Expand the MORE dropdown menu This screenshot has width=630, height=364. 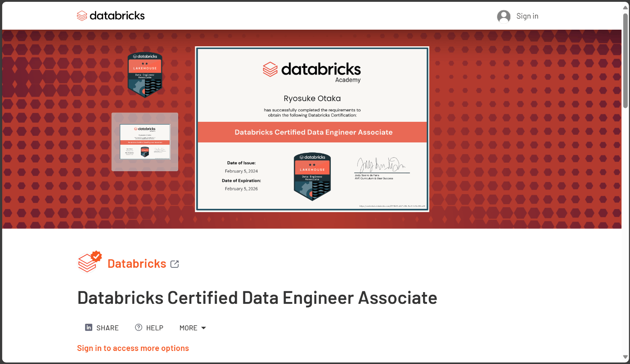pos(193,328)
